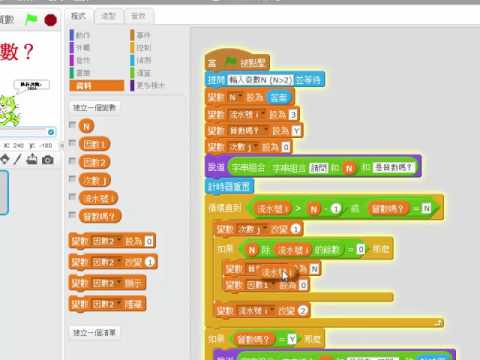Click the blue 答案 reporter in the set N block
This screenshot has width=480, height=360.
tap(279, 97)
